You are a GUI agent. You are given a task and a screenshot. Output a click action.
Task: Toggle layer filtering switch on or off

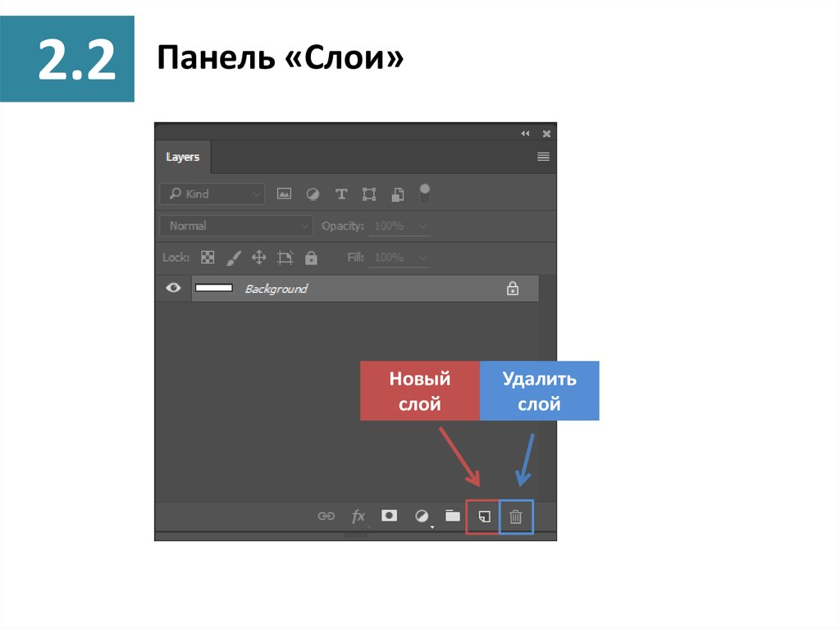424,194
